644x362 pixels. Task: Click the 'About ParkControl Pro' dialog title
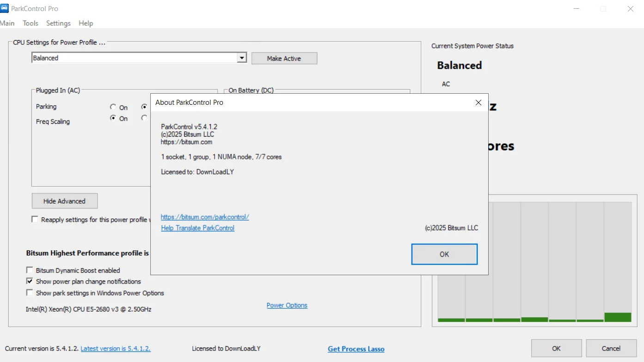pos(189,103)
